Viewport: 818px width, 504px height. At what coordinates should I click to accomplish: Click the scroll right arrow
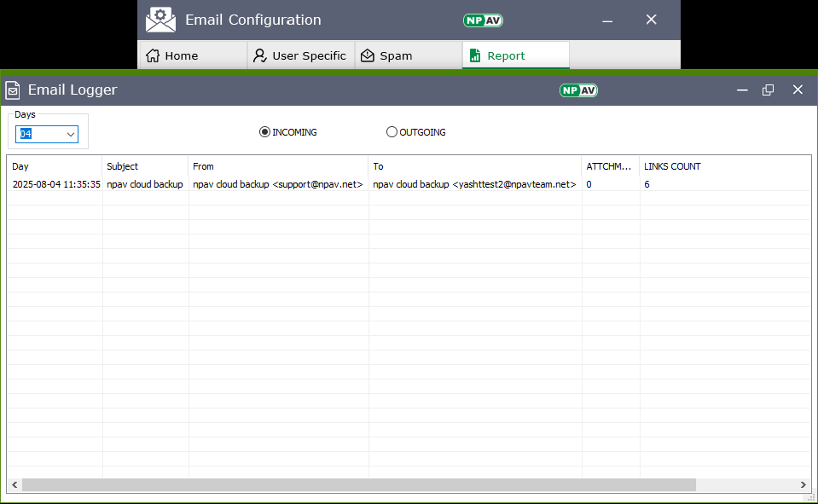(x=803, y=484)
